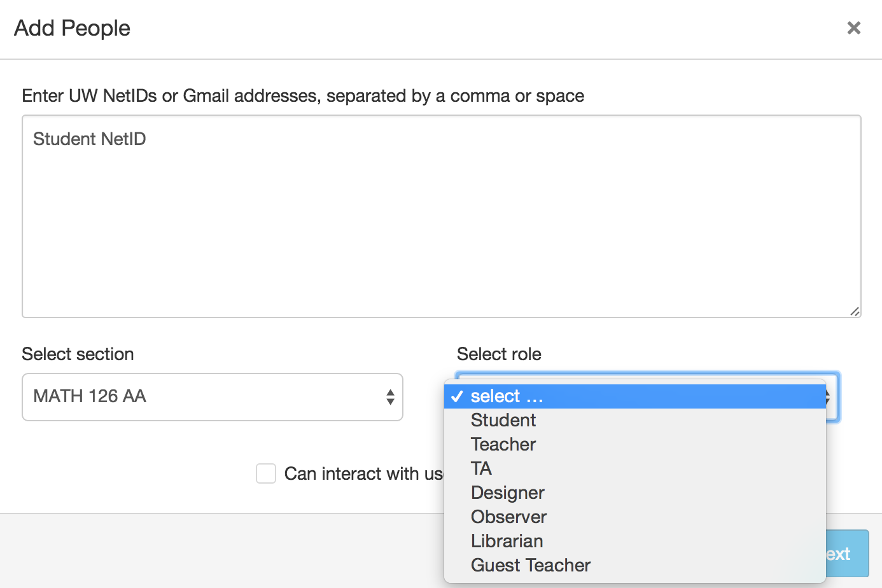
Task: Click the partially hidden Next button
Action: click(848, 554)
